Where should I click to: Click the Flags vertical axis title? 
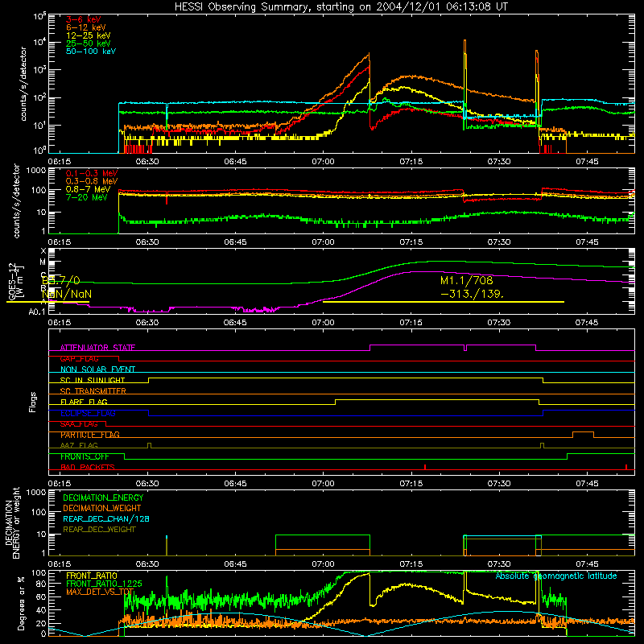coord(33,402)
